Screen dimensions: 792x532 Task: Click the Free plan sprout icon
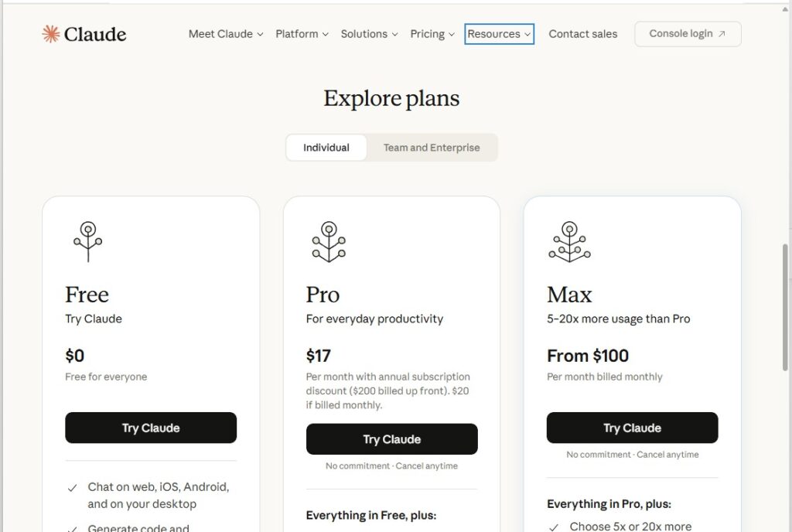pyautogui.click(x=88, y=242)
